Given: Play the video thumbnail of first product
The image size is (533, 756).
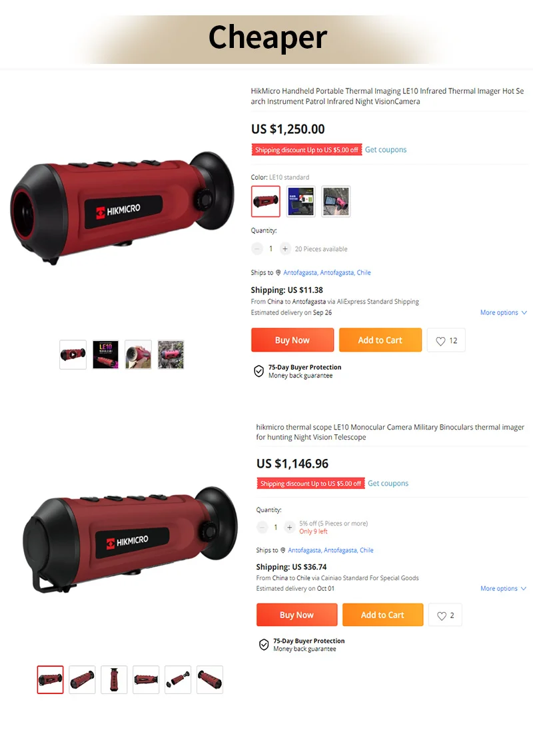Looking at the screenshot, I should coord(73,355).
